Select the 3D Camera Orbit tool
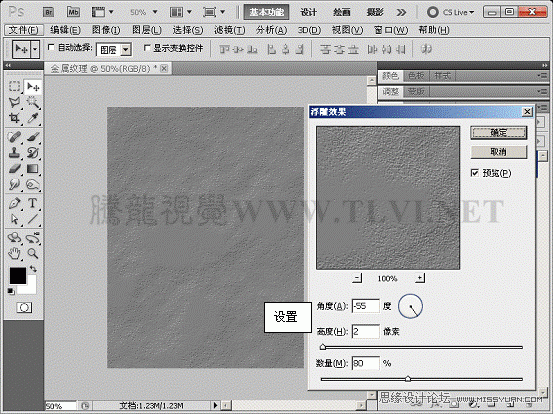Viewport: 553px width, 414px height. pos(33,238)
